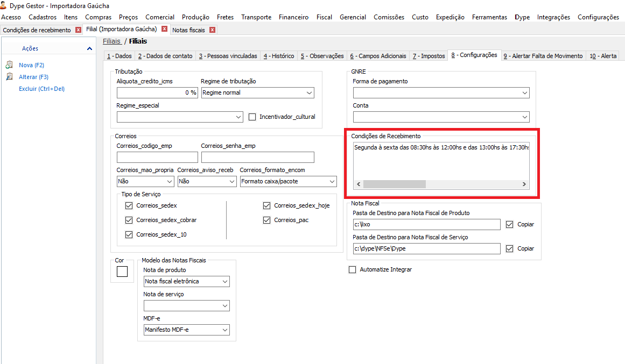Image resolution: width=625 pixels, height=364 pixels.
Task: Activate the Condições de recebimento document tab
Action: [37, 30]
